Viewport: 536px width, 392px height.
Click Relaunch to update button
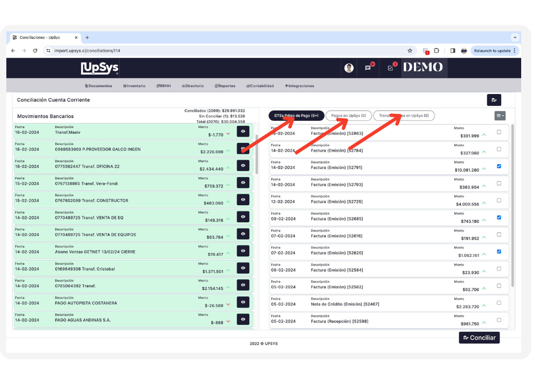(494, 51)
